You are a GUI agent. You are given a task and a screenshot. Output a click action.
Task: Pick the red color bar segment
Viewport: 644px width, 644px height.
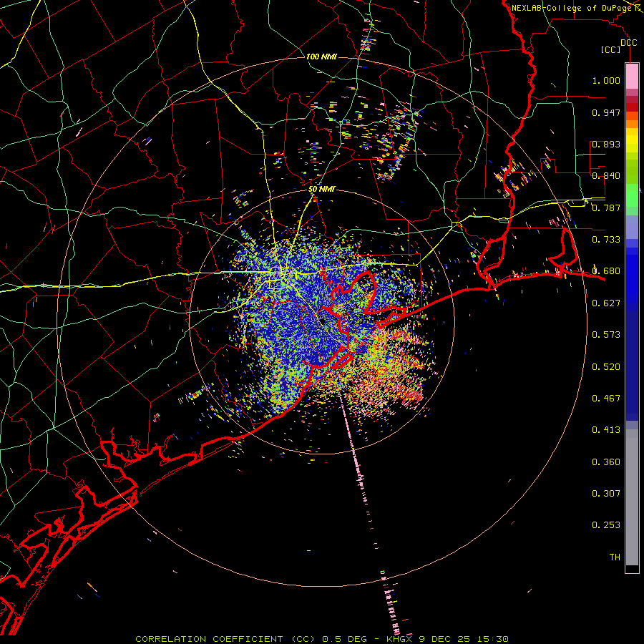click(632, 107)
